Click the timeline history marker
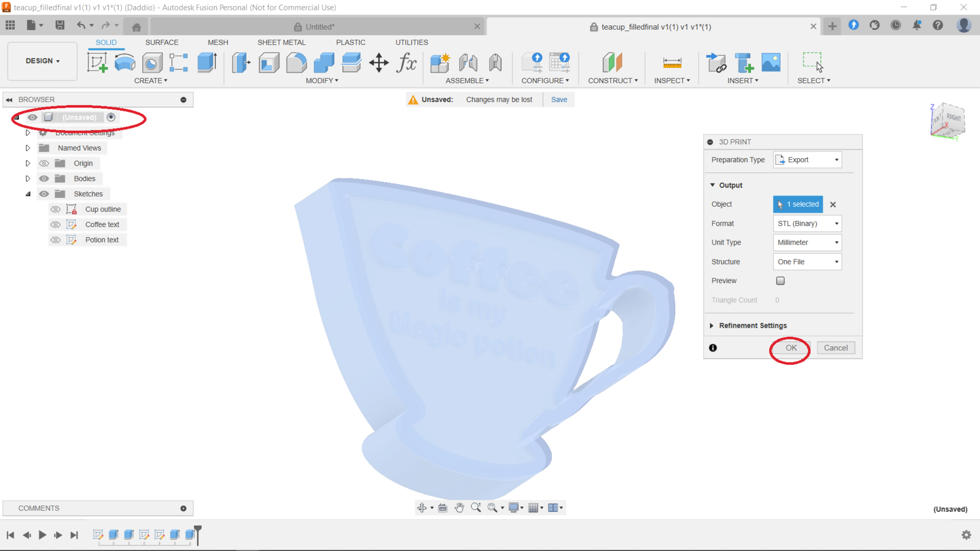The image size is (980, 551). click(x=198, y=534)
